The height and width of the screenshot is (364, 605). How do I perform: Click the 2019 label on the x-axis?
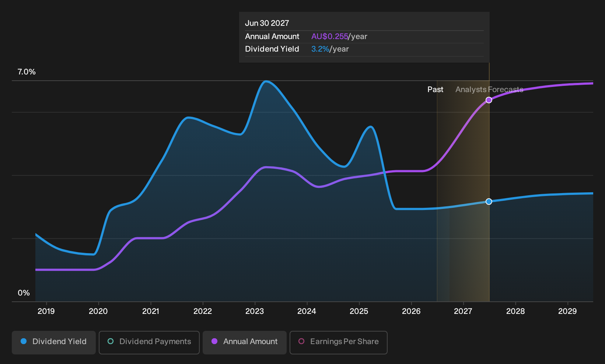(46, 311)
